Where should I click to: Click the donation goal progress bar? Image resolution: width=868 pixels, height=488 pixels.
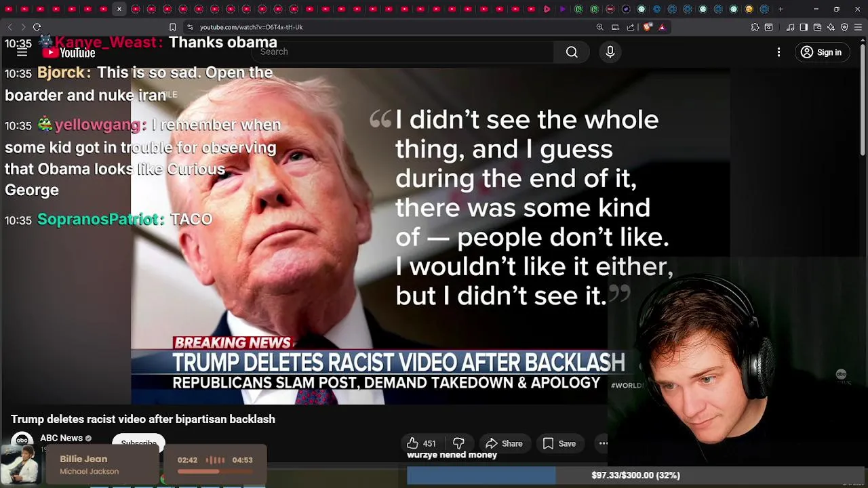pyautogui.click(x=635, y=476)
